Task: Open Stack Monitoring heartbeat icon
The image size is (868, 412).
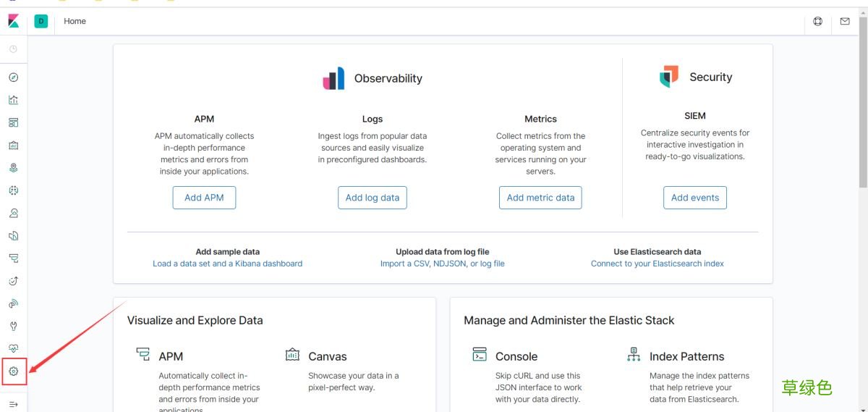Action: click(x=13, y=348)
